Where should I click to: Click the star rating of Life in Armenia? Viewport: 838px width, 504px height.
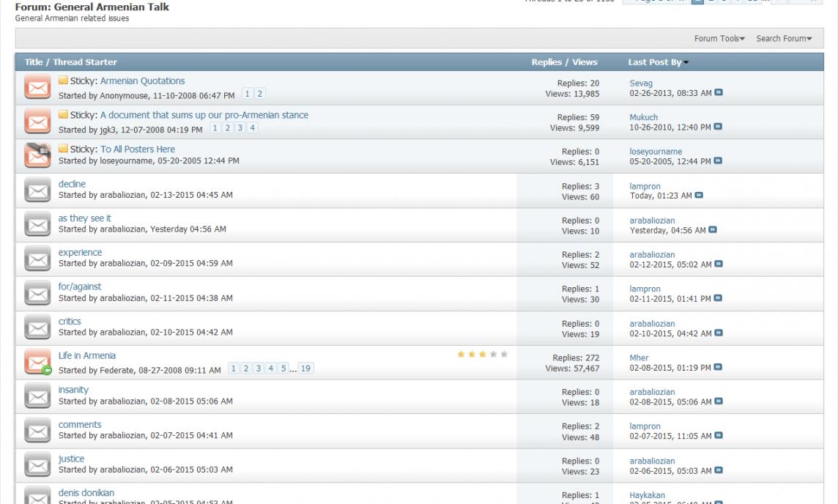click(482, 355)
